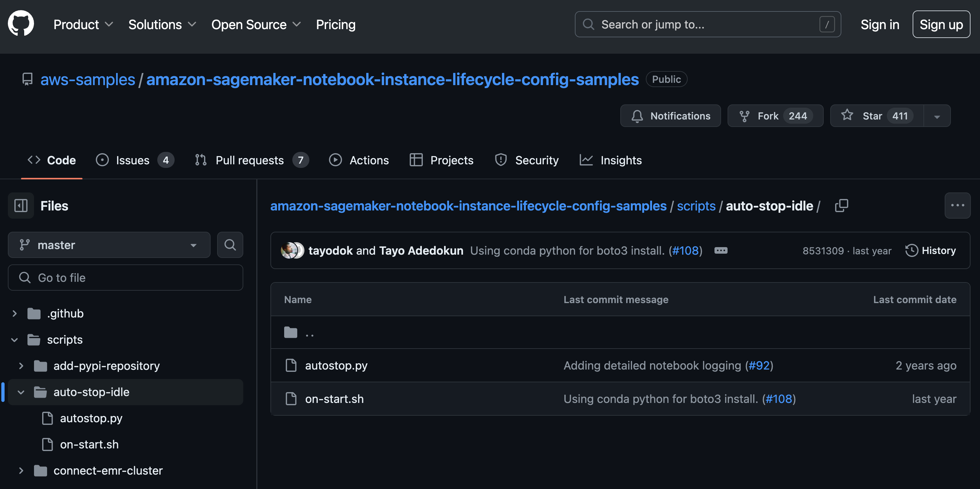Viewport: 980px width, 489px height.
Task: Open the aws-samples organization link
Action: click(88, 79)
